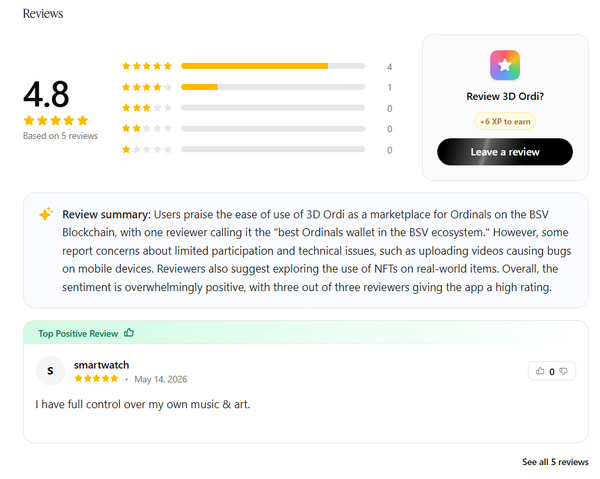Open smartwatch's avatar circle with letter S
This screenshot has width=600, height=479.
(x=50, y=370)
